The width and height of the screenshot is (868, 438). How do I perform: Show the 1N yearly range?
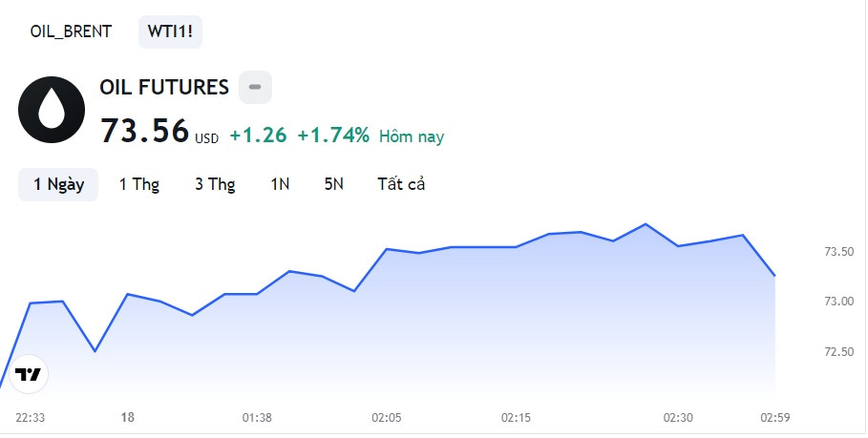point(280,184)
